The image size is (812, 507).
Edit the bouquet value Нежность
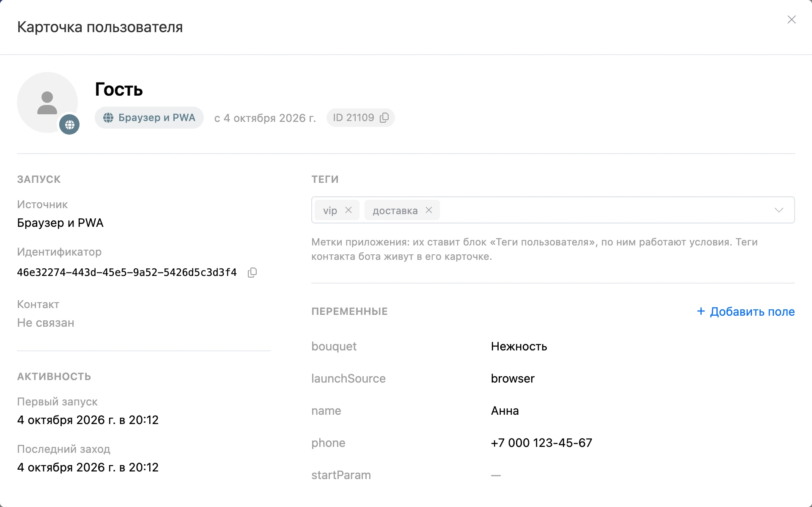519,346
